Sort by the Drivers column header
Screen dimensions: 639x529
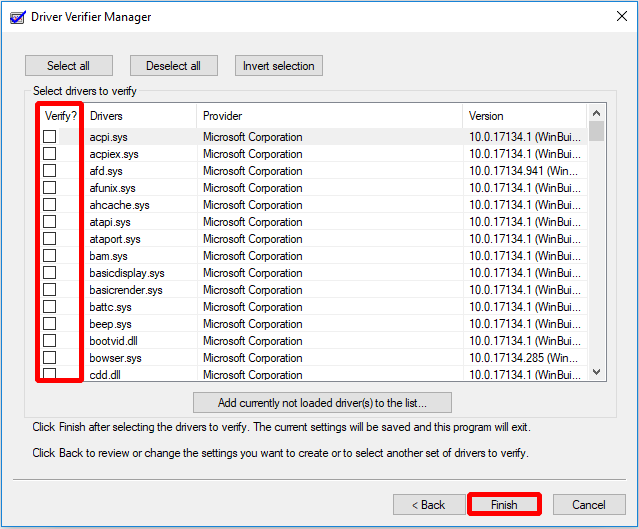coord(140,116)
